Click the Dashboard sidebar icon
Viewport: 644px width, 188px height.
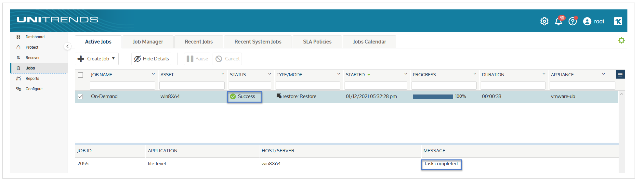[19, 37]
